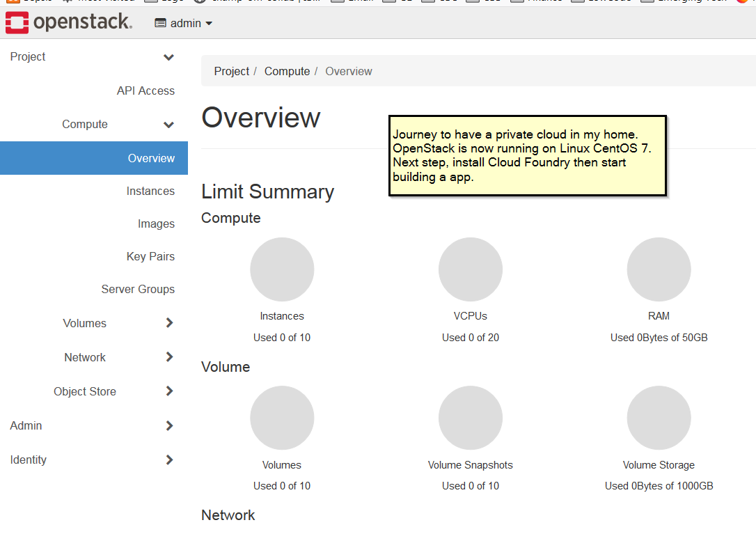This screenshot has width=756, height=534.
Task: Click the Limit Summary heading
Action: (x=267, y=191)
